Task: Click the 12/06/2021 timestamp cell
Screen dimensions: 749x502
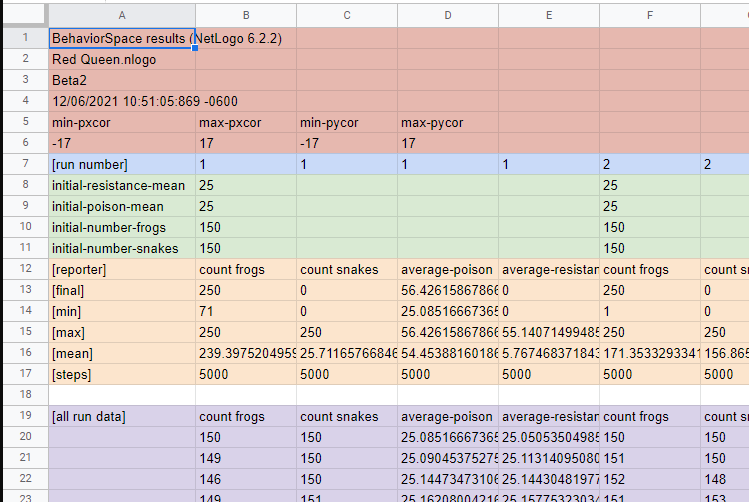Action: (121, 101)
